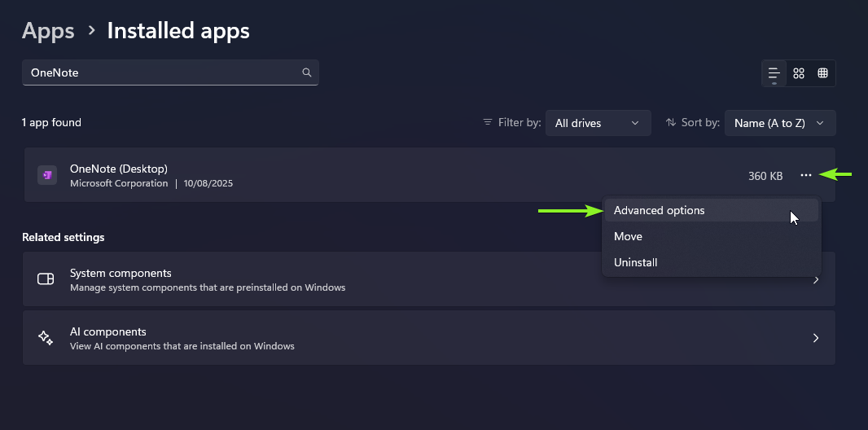
Task: Click the sort arrows icon beside Sort by
Action: [671, 122]
